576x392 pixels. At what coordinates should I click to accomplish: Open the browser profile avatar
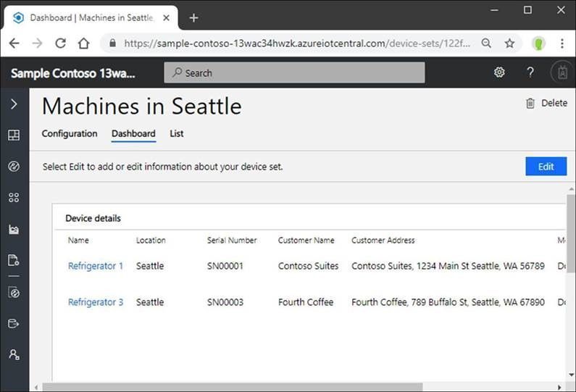pyautogui.click(x=538, y=43)
